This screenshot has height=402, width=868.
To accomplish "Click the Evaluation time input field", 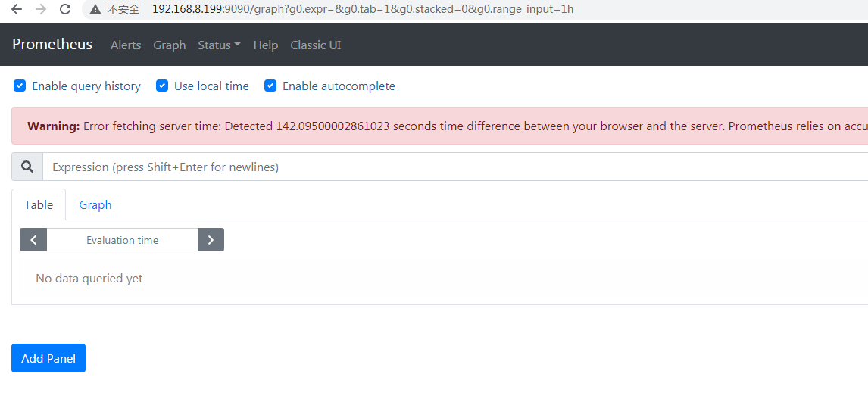I will pos(123,239).
